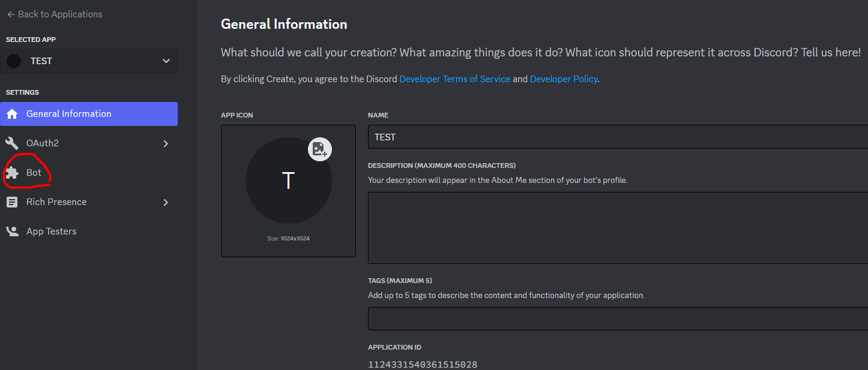
Task: Click into the Tags input field
Action: [x=618, y=318]
